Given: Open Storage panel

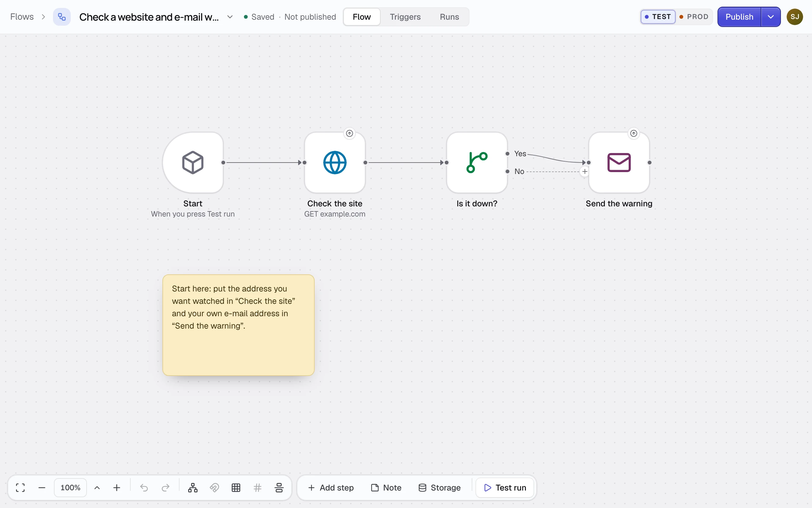Looking at the screenshot, I should [x=440, y=487].
